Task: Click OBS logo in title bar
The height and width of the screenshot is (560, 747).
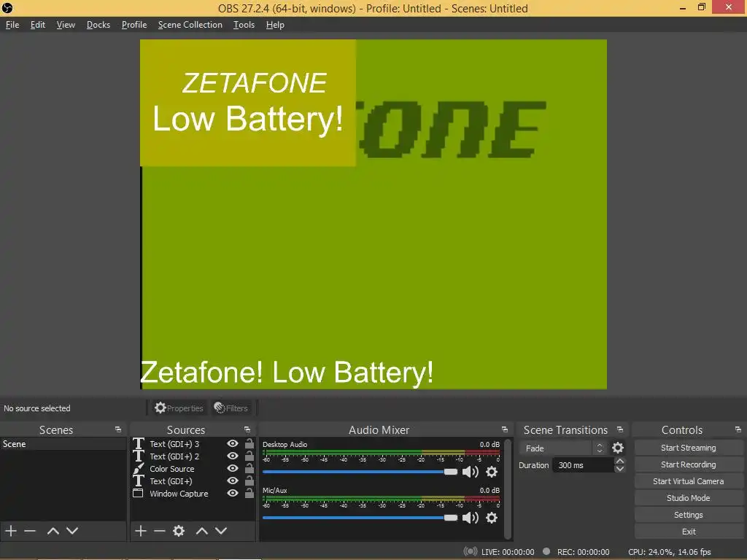Action: (x=7, y=8)
